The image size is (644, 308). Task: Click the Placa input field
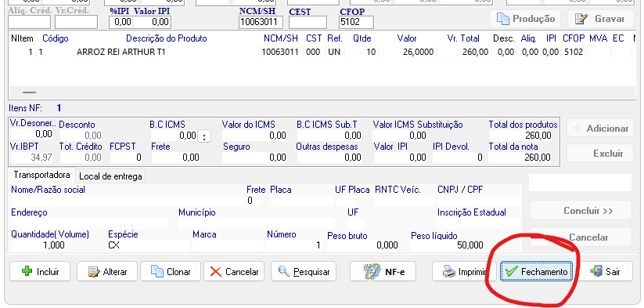coord(301,201)
